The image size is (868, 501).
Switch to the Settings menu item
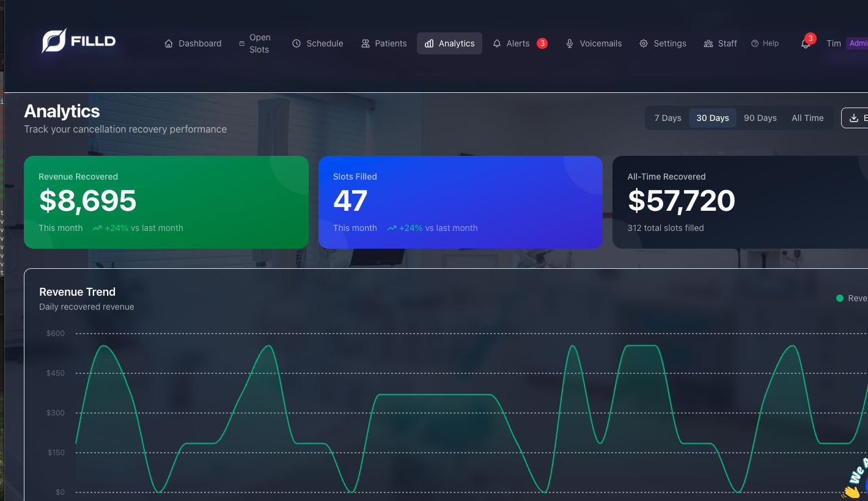tap(663, 43)
